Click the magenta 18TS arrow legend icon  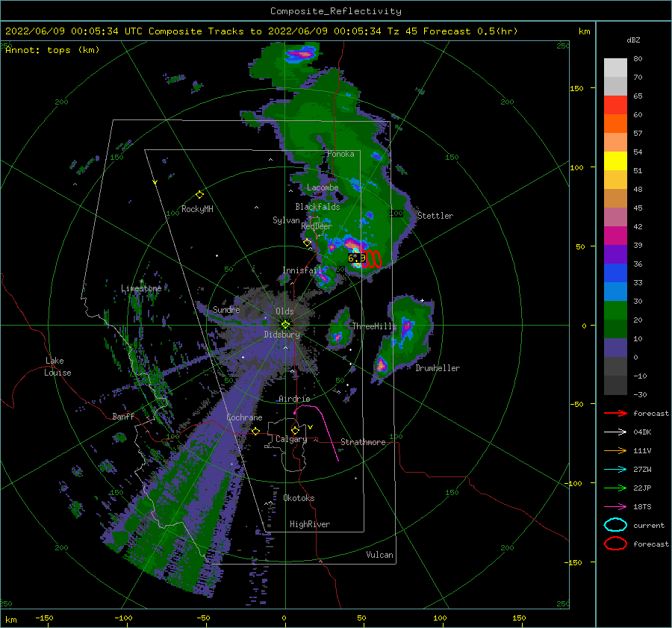pyautogui.click(x=615, y=507)
